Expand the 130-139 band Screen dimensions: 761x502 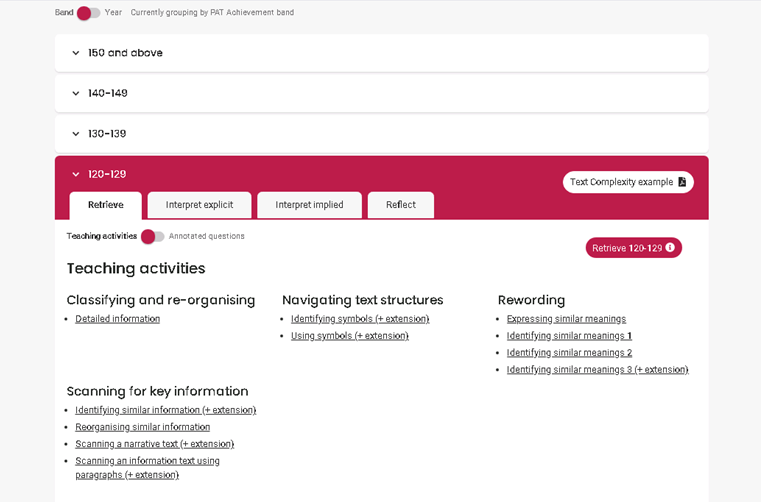(x=381, y=134)
